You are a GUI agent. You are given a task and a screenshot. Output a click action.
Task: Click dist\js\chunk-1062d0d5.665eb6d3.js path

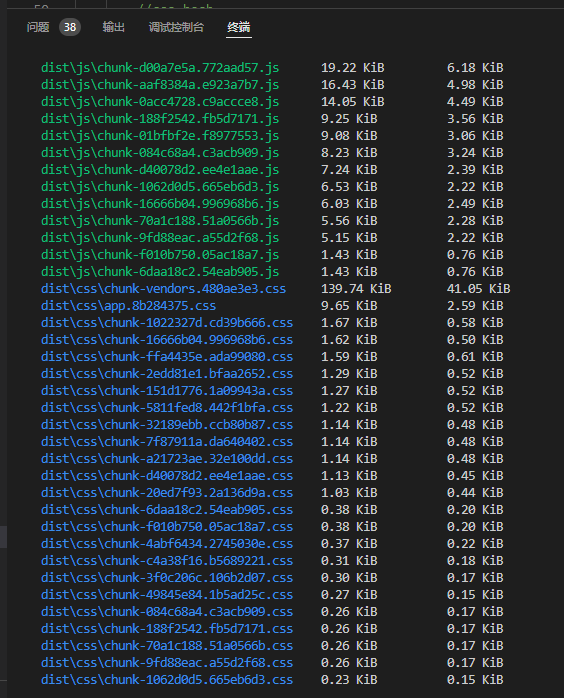coord(160,187)
